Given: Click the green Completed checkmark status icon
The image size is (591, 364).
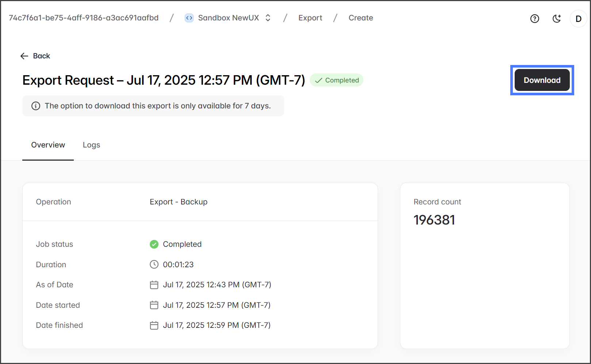Looking at the screenshot, I should tap(154, 244).
